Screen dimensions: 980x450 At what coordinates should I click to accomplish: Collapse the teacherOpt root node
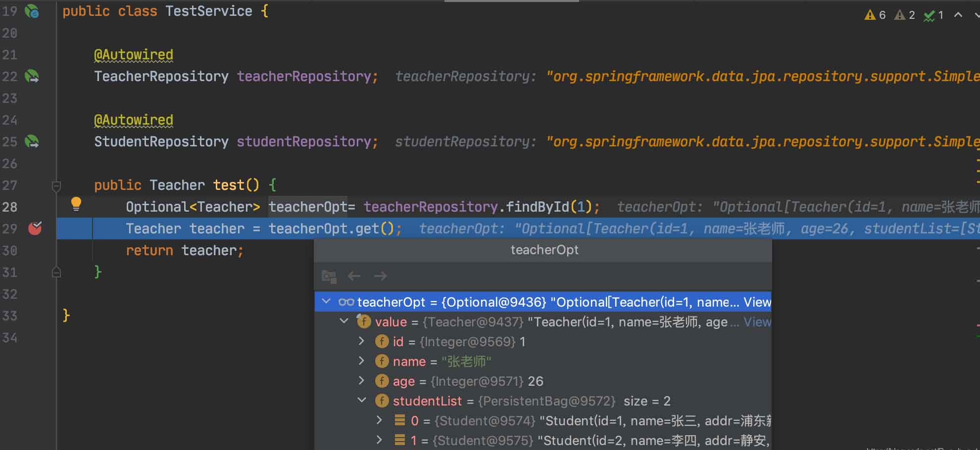tap(326, 301)
